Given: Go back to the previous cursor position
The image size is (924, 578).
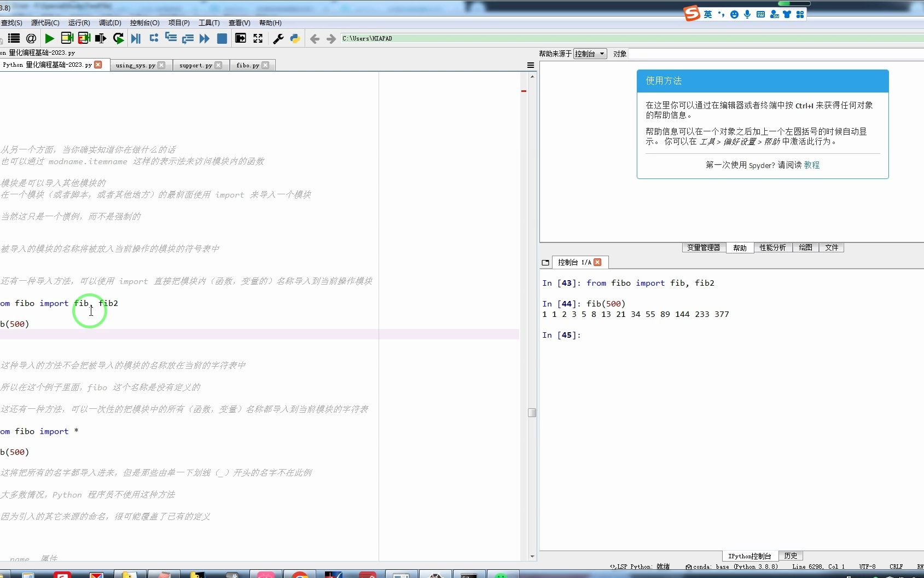Looking at the screenshot, I should coord(315,38).
